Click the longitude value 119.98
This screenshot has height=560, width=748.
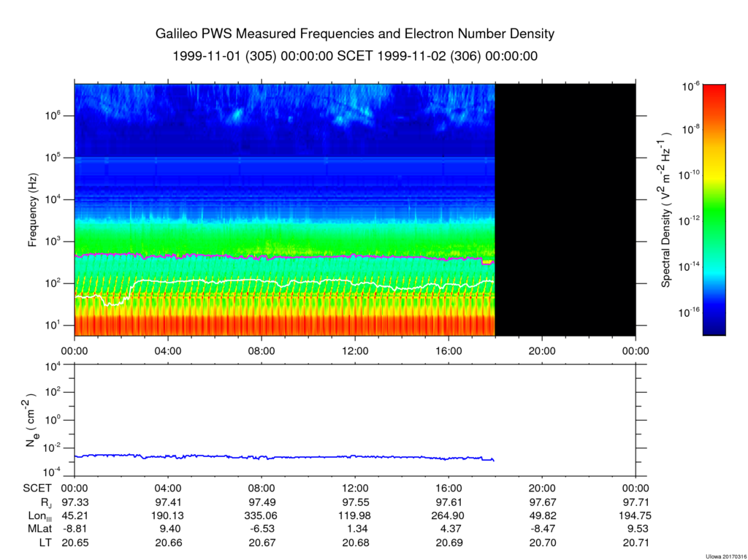tap(355, 515)
